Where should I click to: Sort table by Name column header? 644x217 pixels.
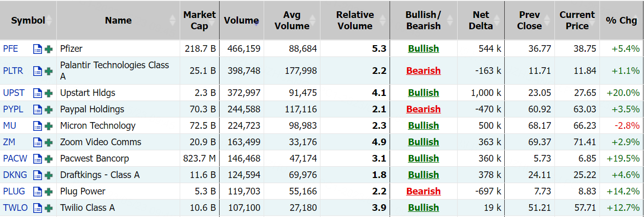coord(118,21)
